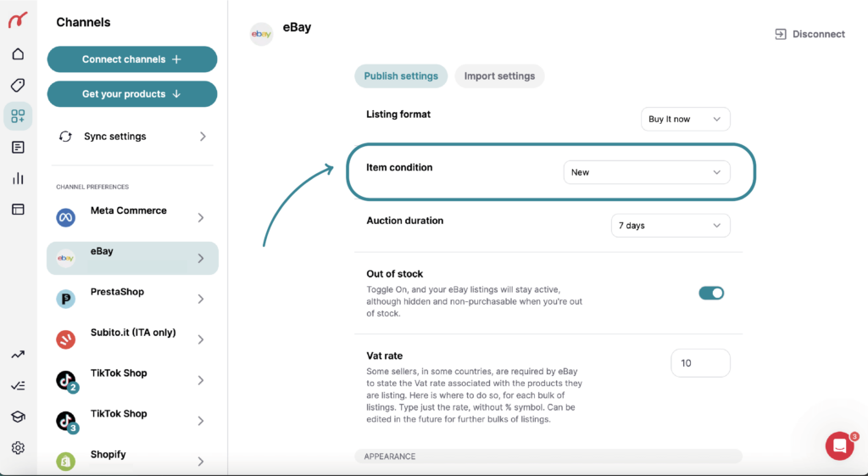Toggle the Out of stock switch
The image size is (868, 476).
click(711, 294)
